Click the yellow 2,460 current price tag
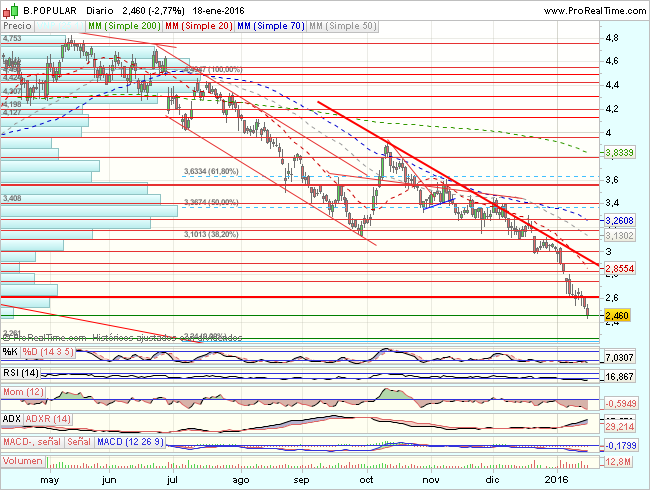Viewport: 650px width, 490px height. tap(617, 315)
